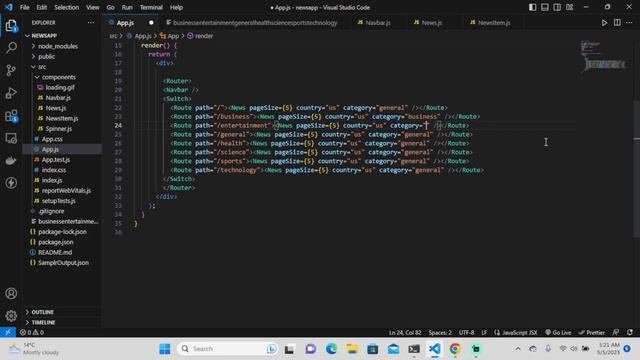
Task: Open the Terminal menu
Action: point(151,7)
